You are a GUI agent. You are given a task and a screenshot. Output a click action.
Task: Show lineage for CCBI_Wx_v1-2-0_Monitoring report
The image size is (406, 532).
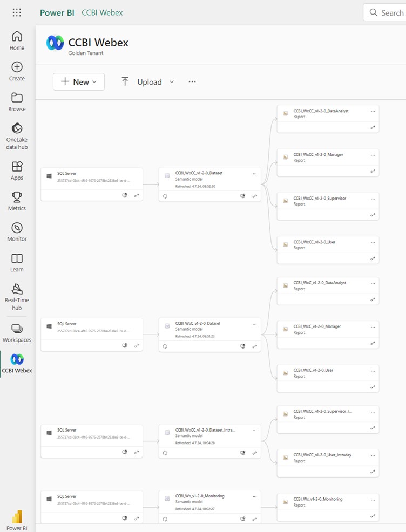pos(373,516)
